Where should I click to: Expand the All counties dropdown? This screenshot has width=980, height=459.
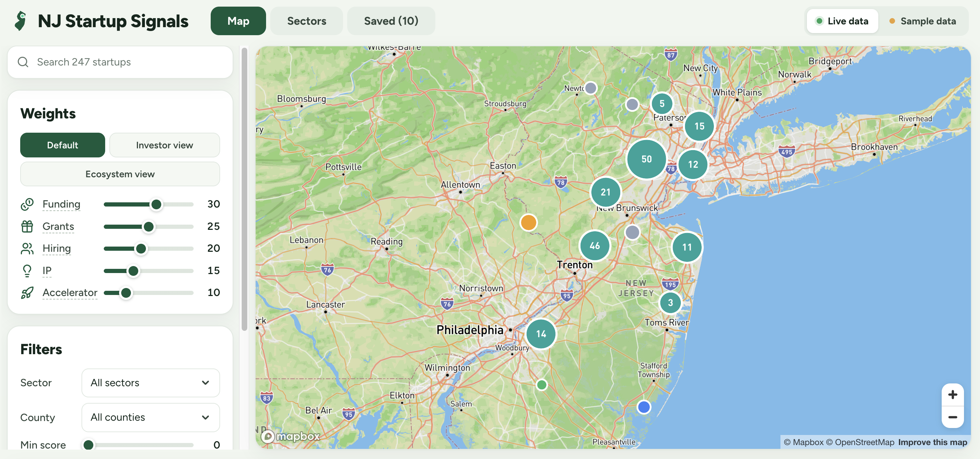tap(151, 418)
